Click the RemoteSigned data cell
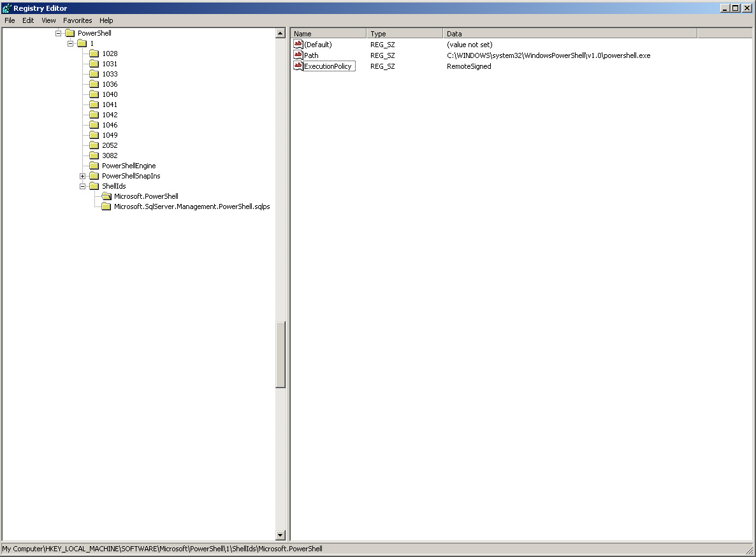Image resolution: width=756 pixels, height=557 pixels. pos(469,66)
